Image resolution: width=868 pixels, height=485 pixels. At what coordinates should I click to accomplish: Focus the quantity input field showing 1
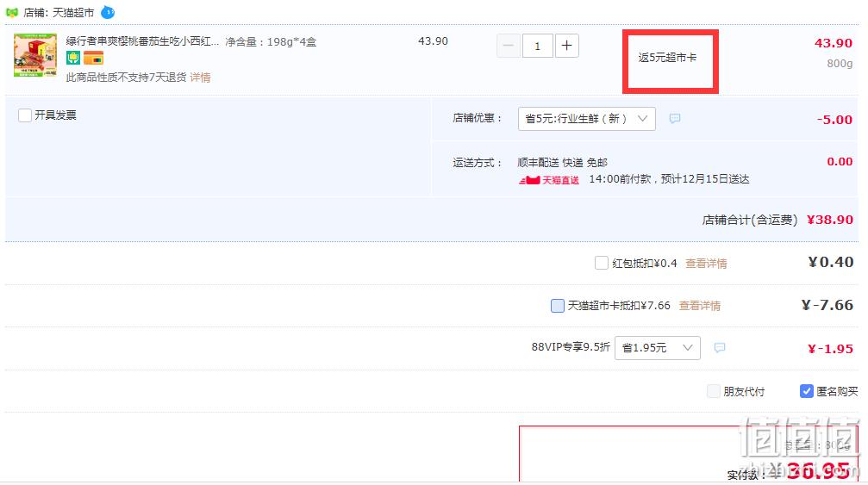[537, 46]
